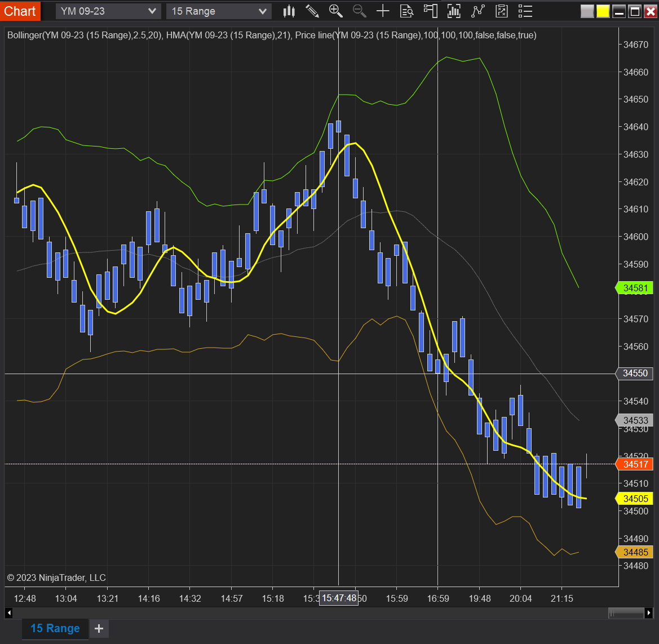Screen dimensions: 659x644
Task: Click the plus button to add a tab
Action: [99, 628]
